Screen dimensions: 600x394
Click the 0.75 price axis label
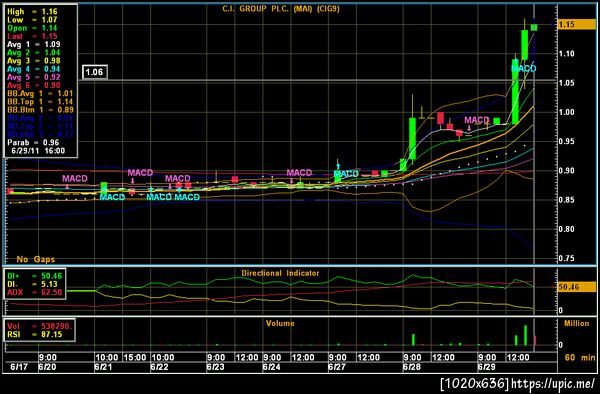[x=566, y=259]
